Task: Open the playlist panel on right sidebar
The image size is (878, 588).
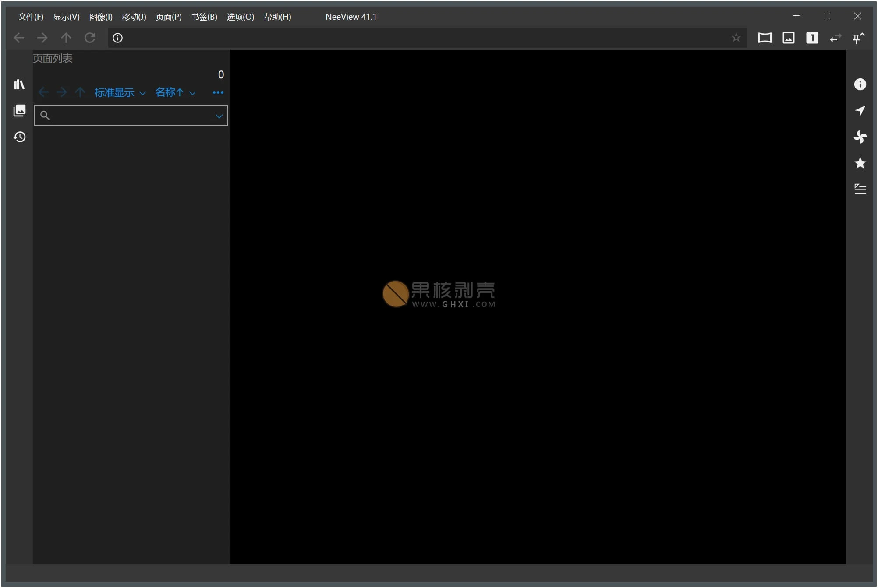Action: pyautogui.click(x=860, y=189)
